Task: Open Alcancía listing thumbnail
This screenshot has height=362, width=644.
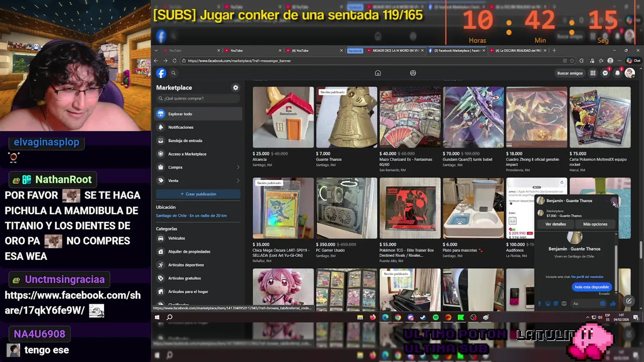Action: click(283, 117)
